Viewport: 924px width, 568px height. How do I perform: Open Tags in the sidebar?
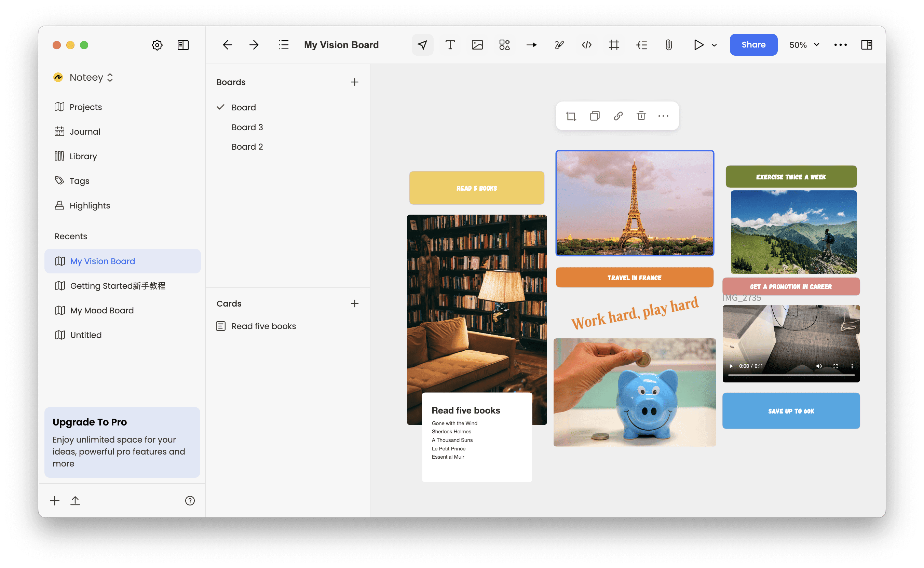tap(72, 181)
